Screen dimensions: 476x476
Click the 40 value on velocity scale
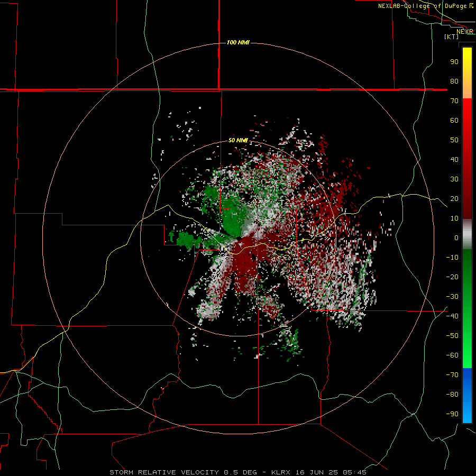click(454, 159)
